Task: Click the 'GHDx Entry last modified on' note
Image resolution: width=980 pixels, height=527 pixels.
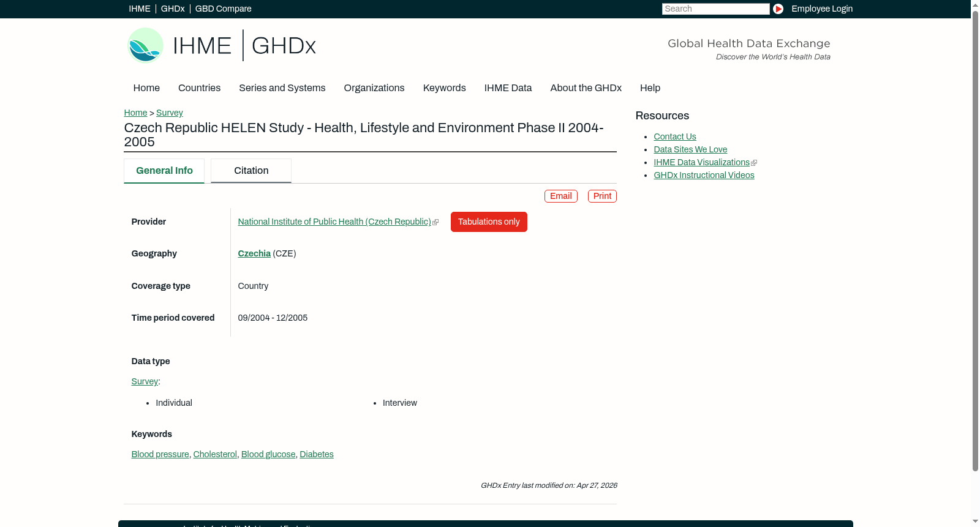Action: coord(549,485)
